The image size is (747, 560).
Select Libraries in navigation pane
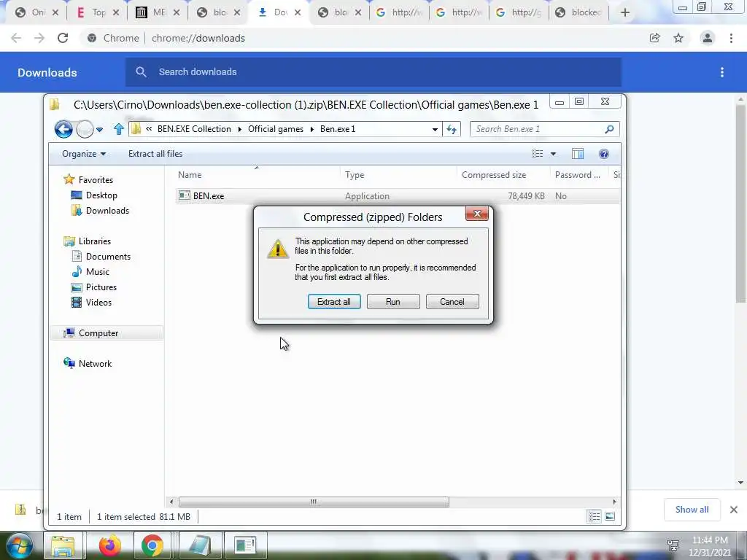click(94, 241)
